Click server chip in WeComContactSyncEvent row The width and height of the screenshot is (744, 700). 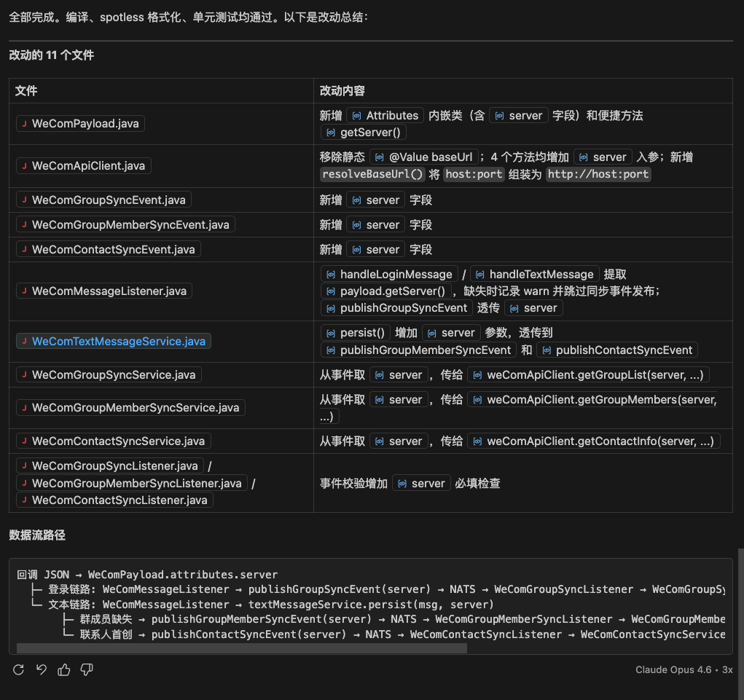(375, 249)
